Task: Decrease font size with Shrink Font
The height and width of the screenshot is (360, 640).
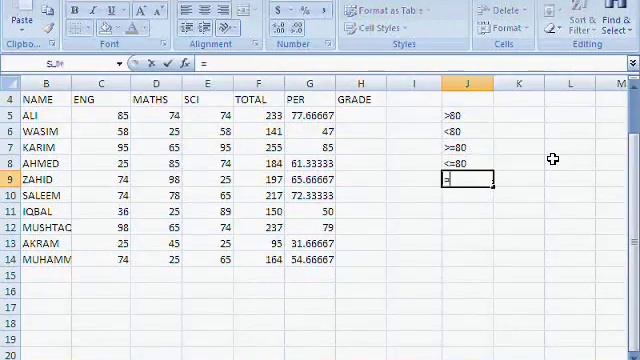Action: pyautogui.click(x=158, y=11)
